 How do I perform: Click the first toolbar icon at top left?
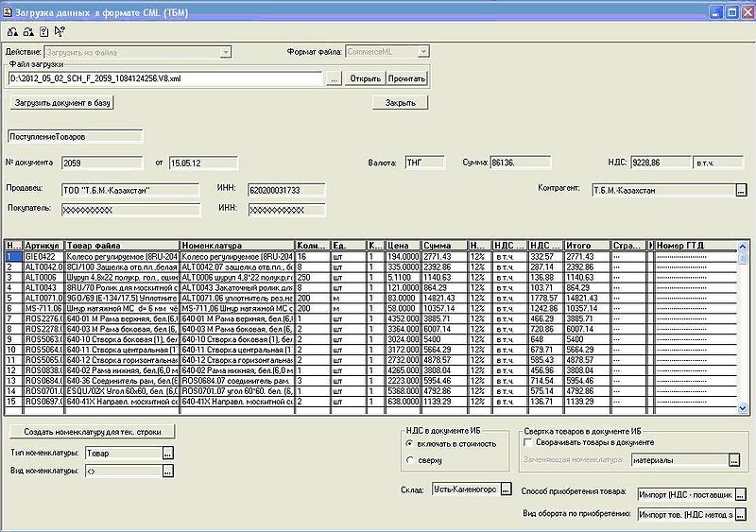click(10, 31)
